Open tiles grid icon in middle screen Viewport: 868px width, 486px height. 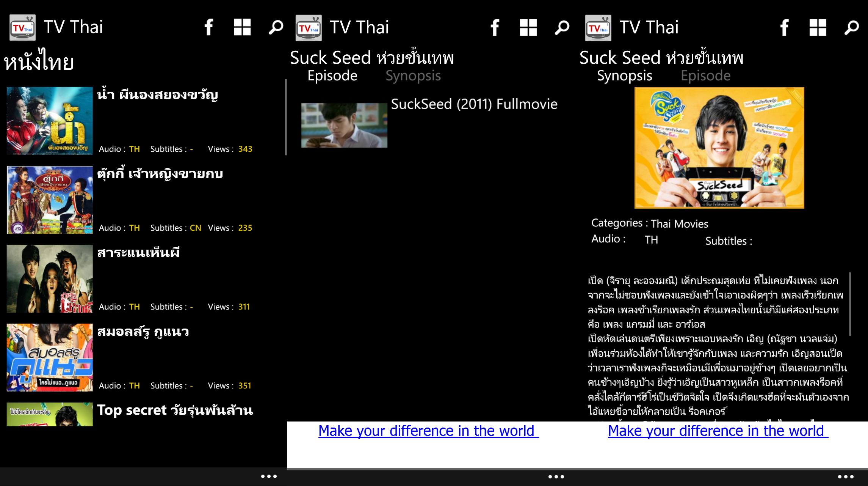528,27
